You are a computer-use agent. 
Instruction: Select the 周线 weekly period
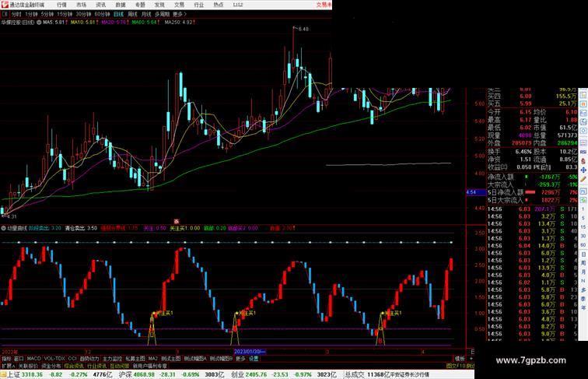tap(132, 14)
